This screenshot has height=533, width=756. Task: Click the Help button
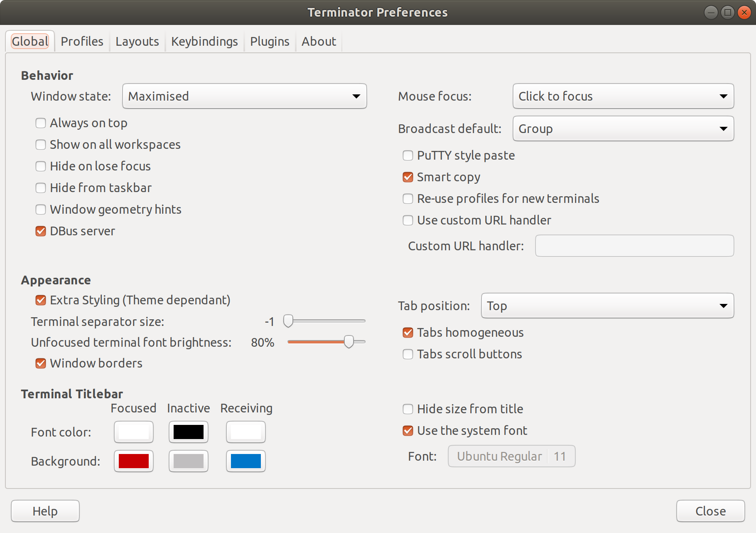coord(45,511)
